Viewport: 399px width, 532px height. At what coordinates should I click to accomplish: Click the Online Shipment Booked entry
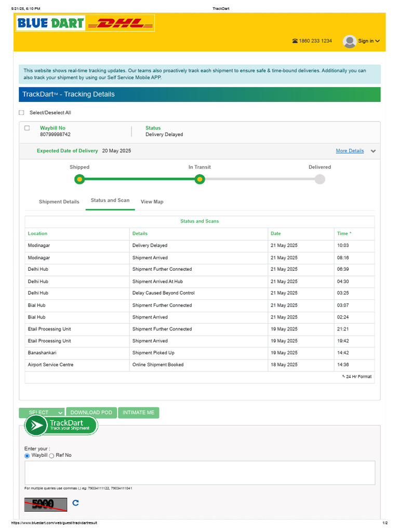[x=158, y=365]
